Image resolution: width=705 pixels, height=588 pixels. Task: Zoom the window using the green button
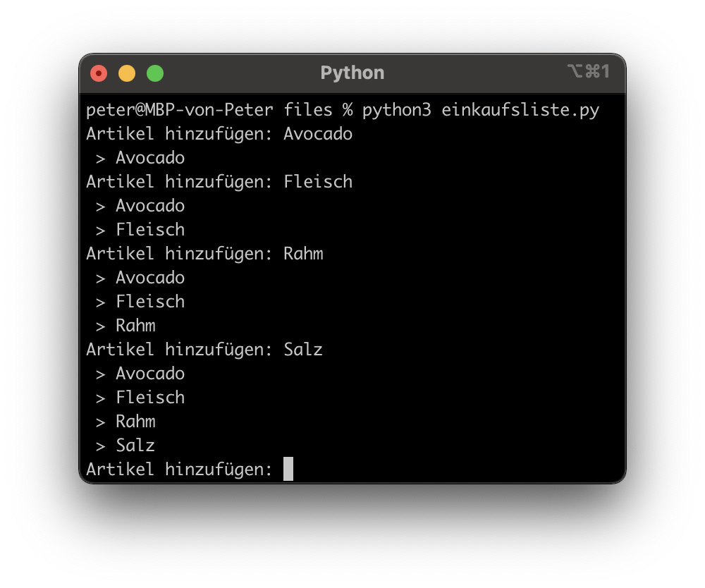pyautogui.click(x=155, y=73)
